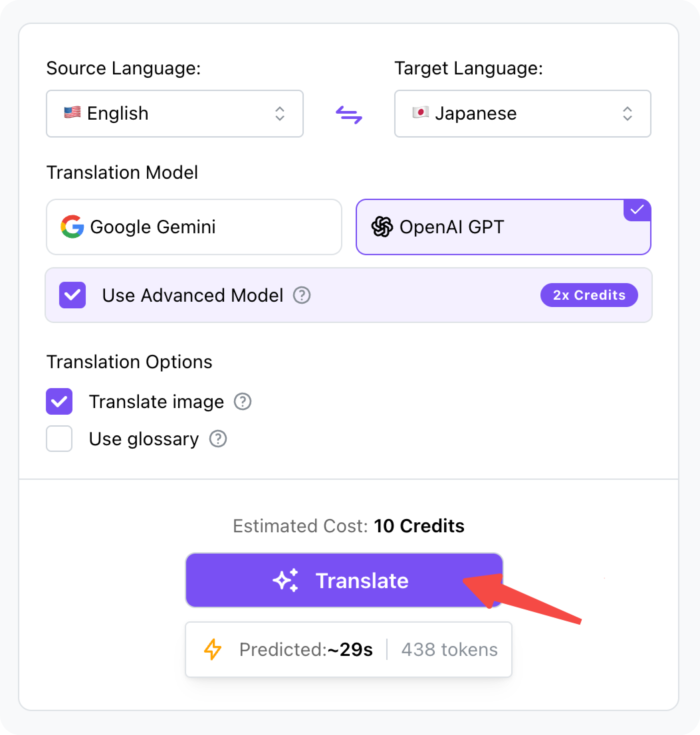This screenshot has height=735, width=700.
Task: Select Google Gemini translation model
Action: [194, 227]
